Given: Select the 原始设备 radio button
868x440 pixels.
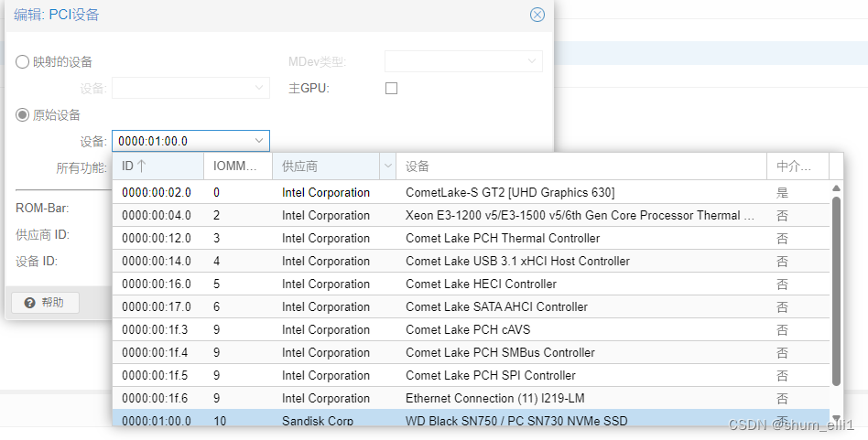Looking at the screenshot, I should (x=22, y=115).
